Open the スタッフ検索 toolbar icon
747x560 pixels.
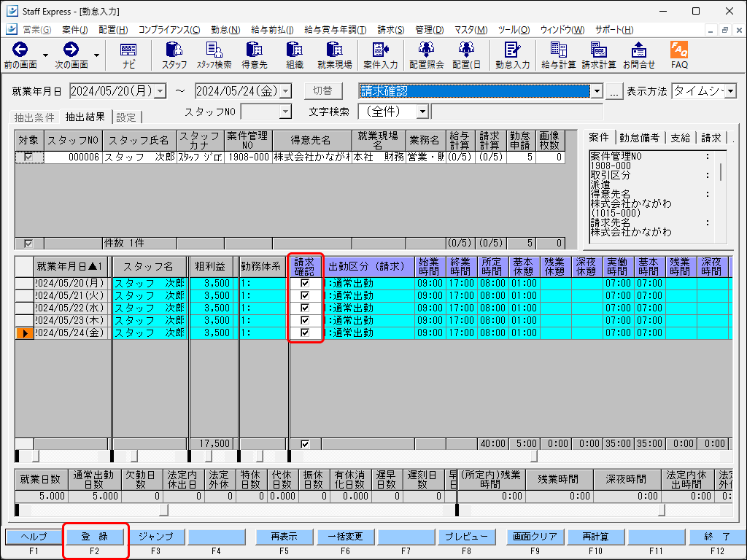point(214,55)
